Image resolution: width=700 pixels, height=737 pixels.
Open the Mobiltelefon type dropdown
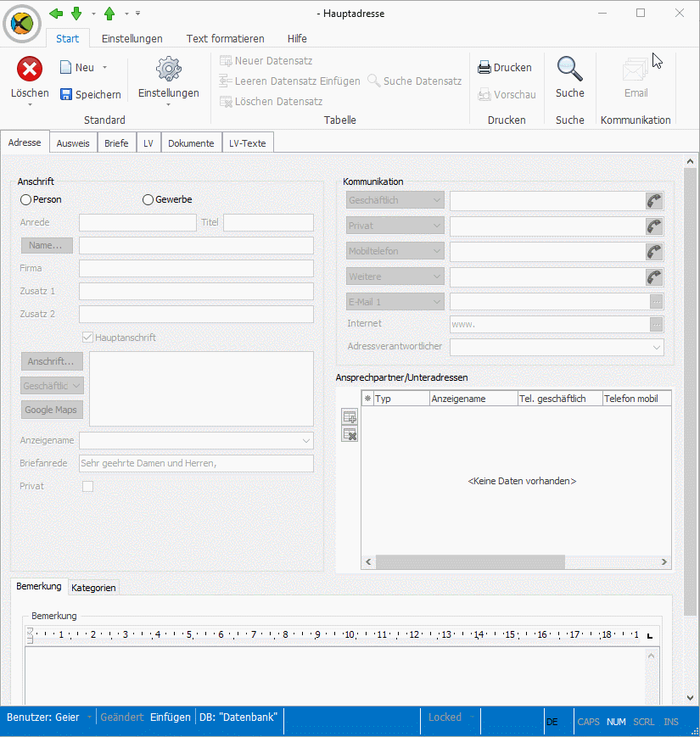pyautogui.click(x=395, y=251)
